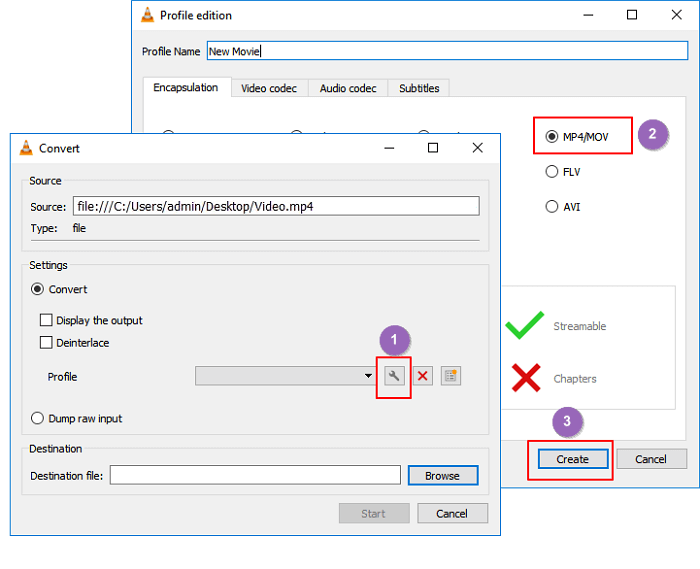Minimize the Convert dialog
The image size is (700, 569).
(388, 148)
